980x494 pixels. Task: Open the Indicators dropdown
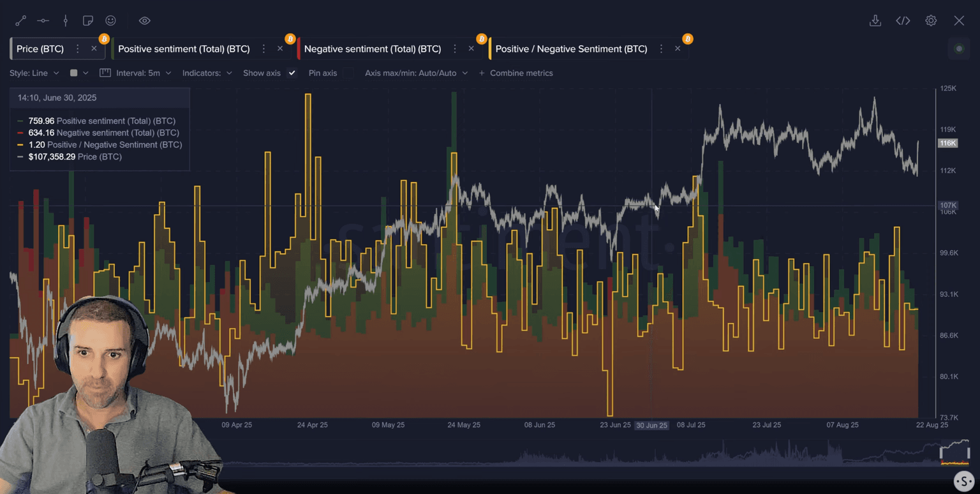(207, 73)
